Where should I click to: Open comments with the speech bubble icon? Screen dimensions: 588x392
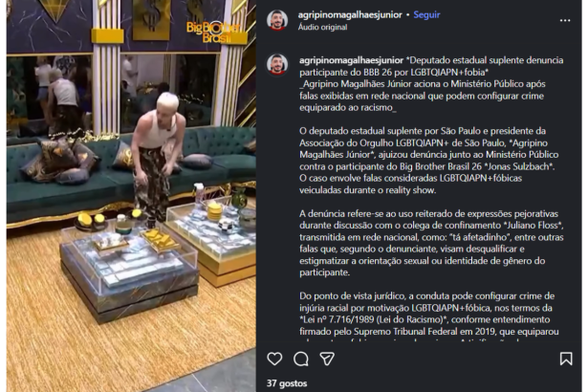[x=301, y=359]
